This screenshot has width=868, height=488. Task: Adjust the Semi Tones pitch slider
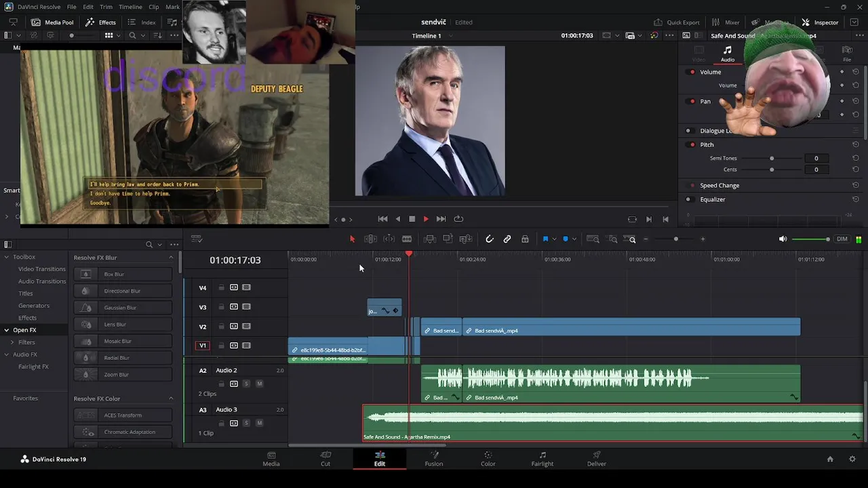(772, 158)
